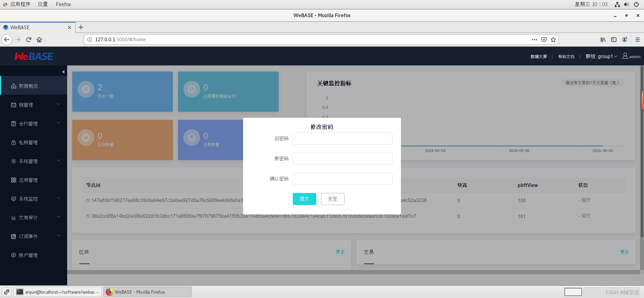
Task: Click the Firefox home button
Action: 39,40
